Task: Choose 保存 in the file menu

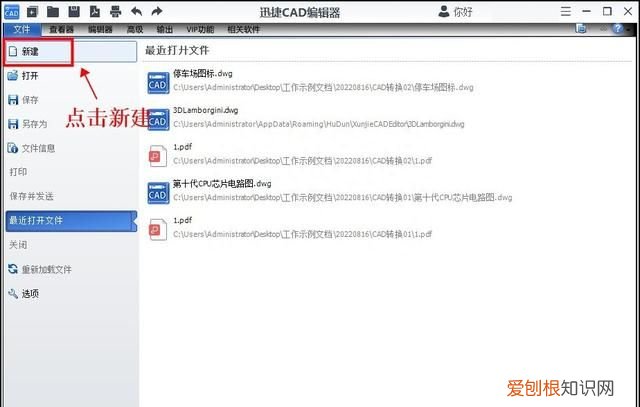Action: [71, 100]
